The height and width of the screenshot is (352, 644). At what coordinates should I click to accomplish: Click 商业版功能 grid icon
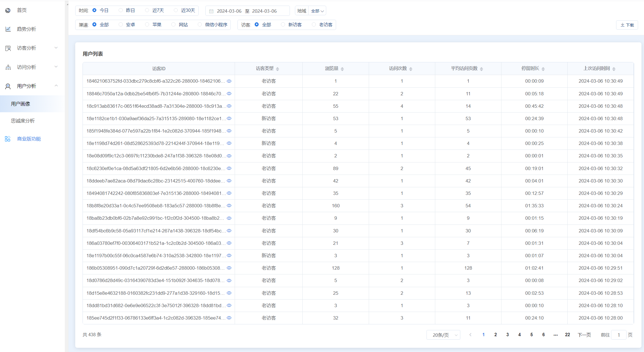tap(8, 139)
